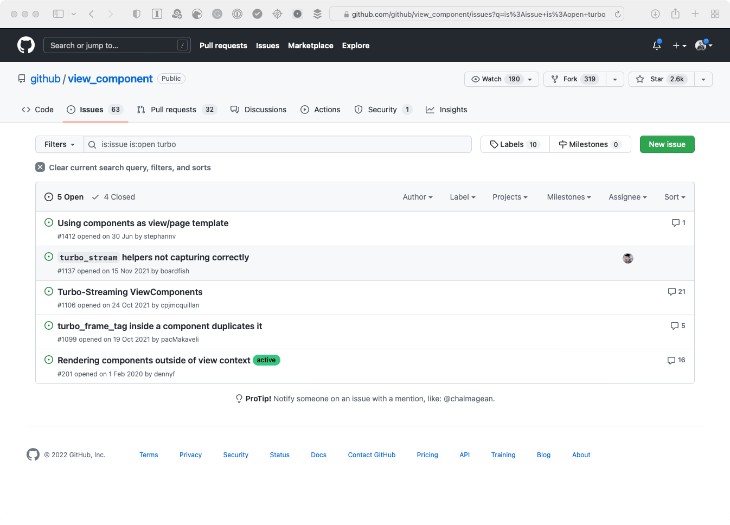Viewport: 730px width, 525px height.
Task: Click the Safari address bar
Action: point(478,14)
